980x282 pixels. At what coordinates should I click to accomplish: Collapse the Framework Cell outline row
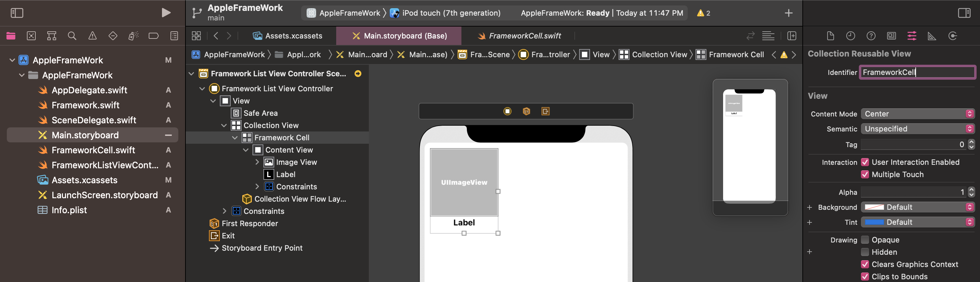tap(235, 138)
